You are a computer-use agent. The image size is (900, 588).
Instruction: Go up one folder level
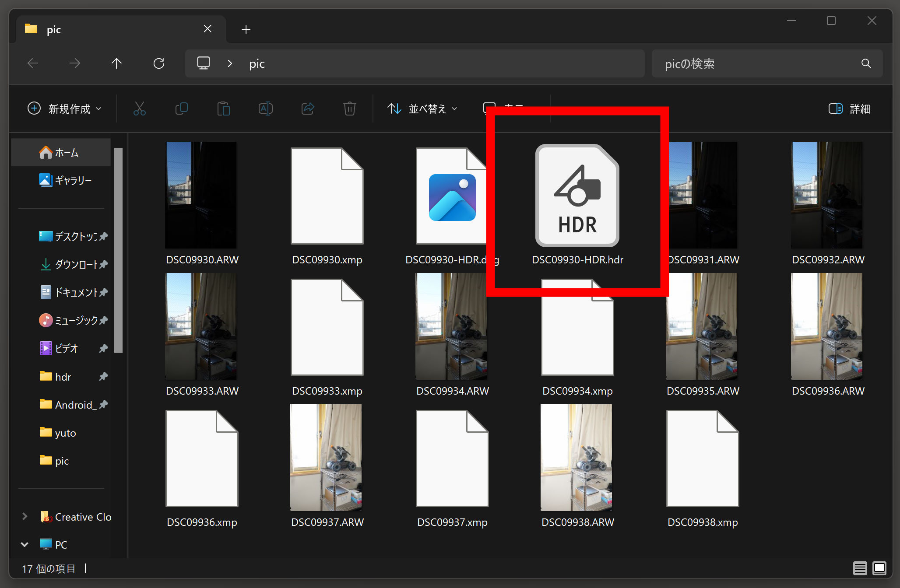[x=116, y=63]
